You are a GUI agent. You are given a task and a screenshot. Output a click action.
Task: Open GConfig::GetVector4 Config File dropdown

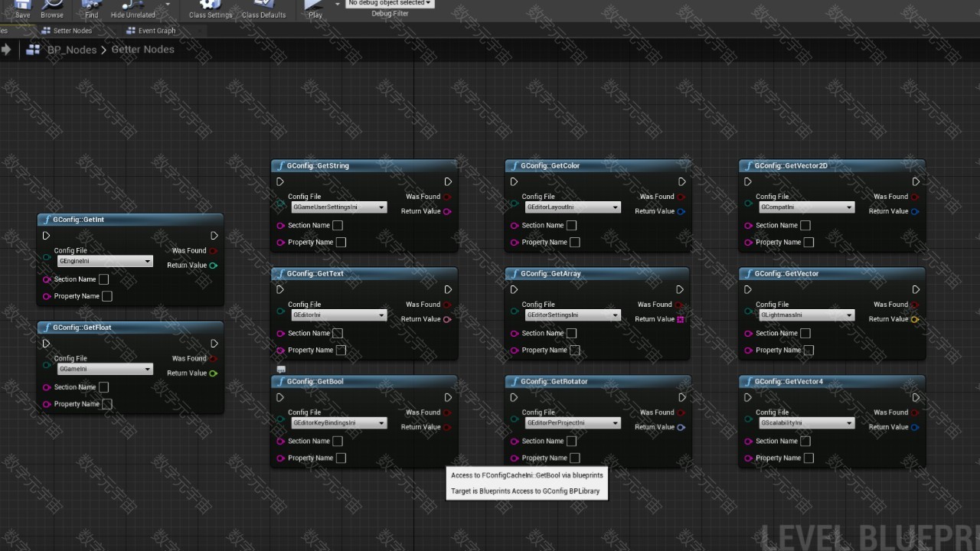[806, 423]
